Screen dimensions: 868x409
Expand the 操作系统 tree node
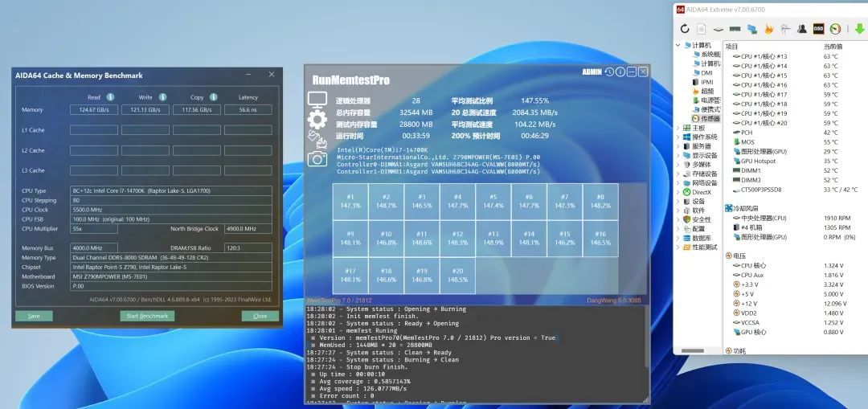(x=678, y=137)
